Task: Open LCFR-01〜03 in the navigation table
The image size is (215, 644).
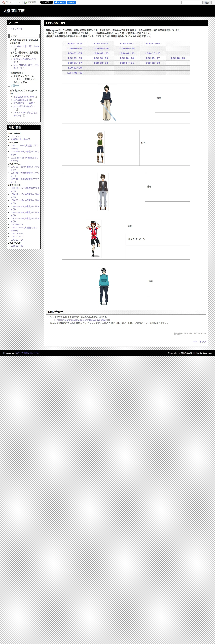Action: (x=75, y=73)
